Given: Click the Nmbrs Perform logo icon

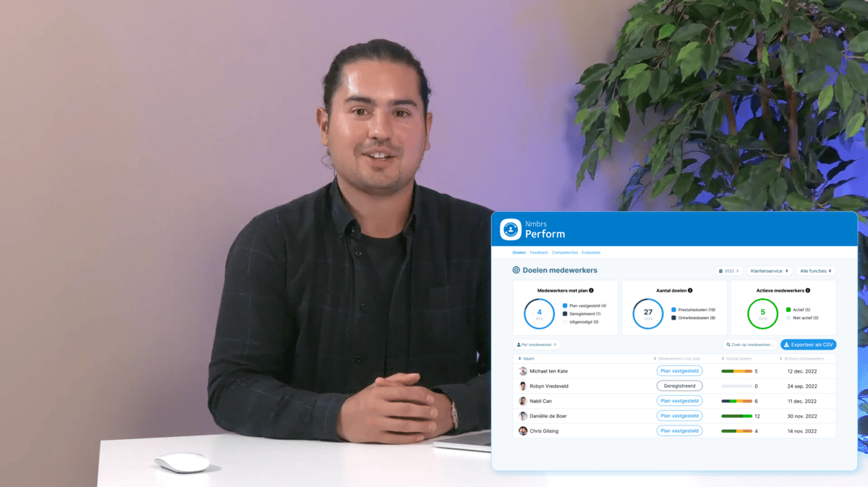Looking at the screenshot, I should pyautogui.click(x=511, y=229).
